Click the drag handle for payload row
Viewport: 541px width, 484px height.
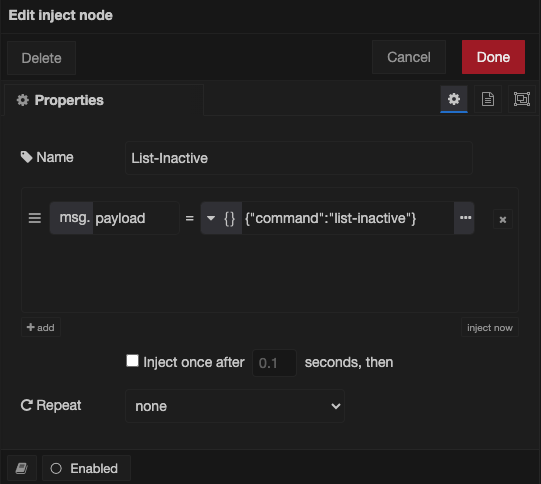click(x=35, y=218)
